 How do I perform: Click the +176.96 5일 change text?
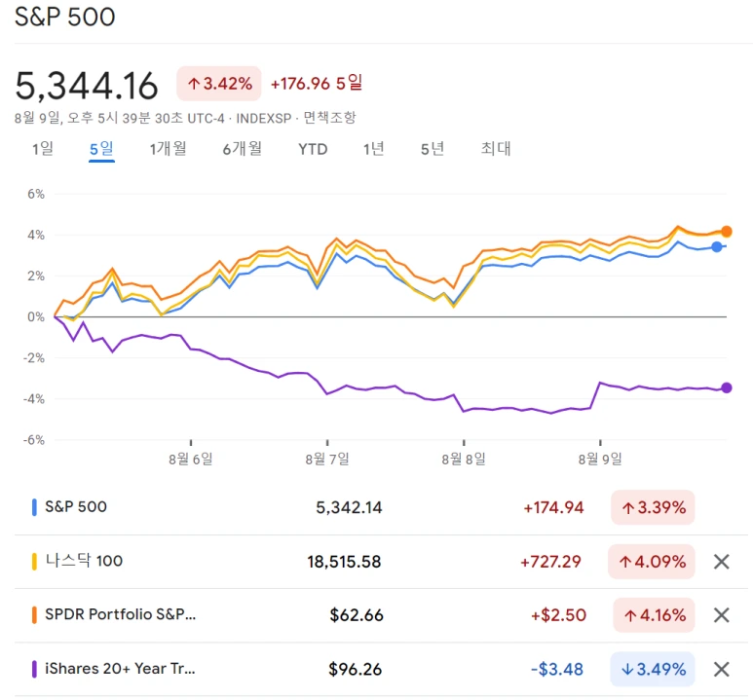317,84
